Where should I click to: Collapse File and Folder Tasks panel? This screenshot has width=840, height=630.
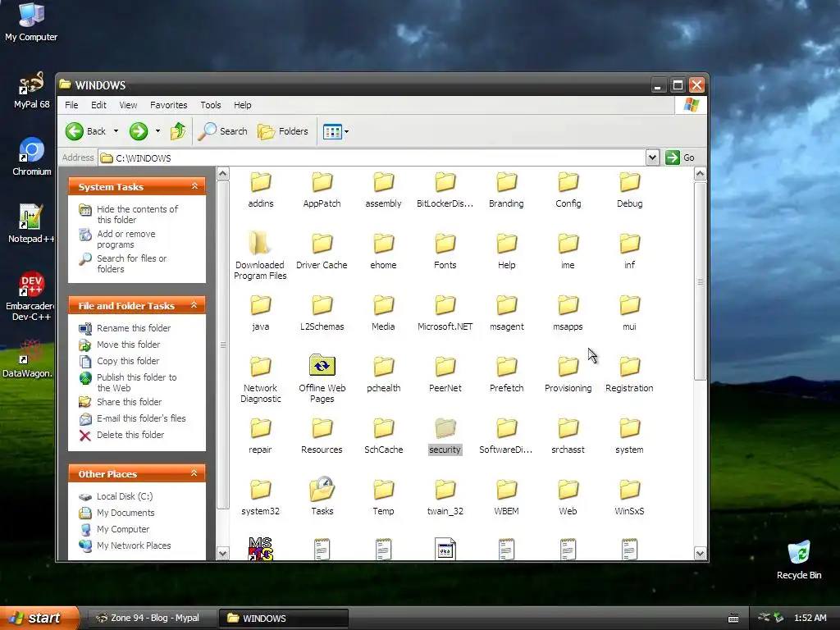coord(194,305)
